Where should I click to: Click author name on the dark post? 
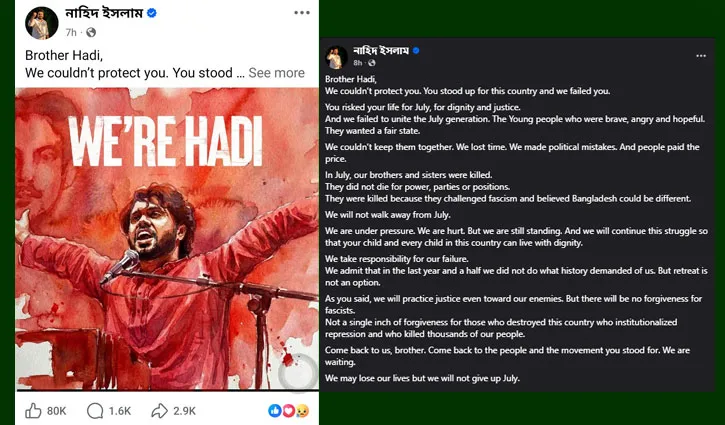[x=380, y=50]
